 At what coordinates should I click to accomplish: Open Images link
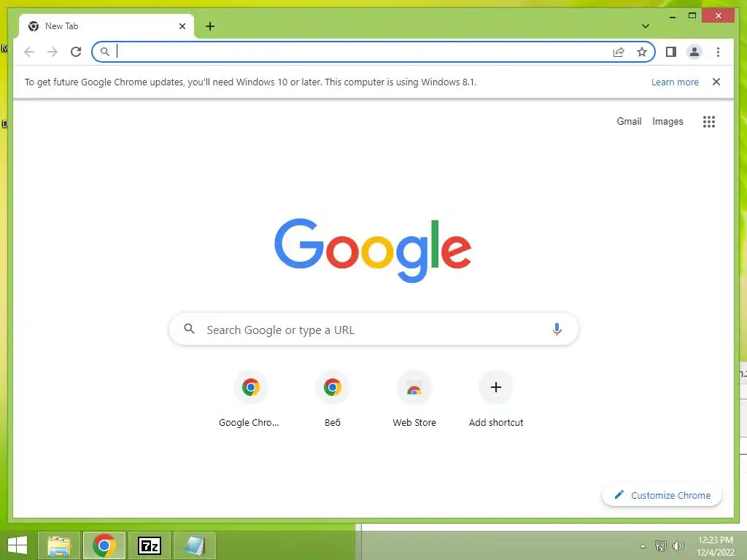coord(667,122)
